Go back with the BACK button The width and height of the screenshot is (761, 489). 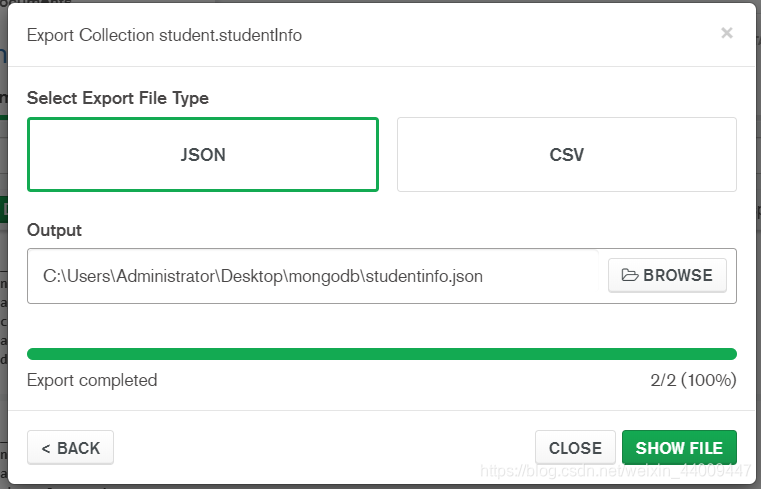coord(70,448)
